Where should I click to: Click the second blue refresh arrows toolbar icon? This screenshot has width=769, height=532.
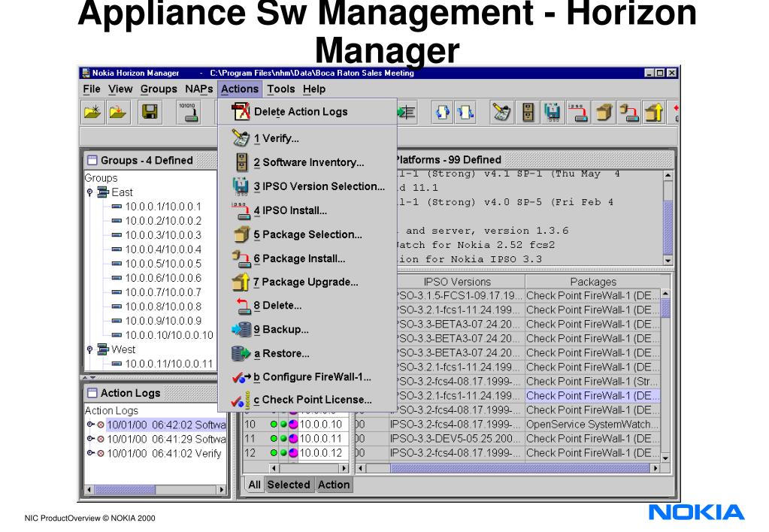465,112
